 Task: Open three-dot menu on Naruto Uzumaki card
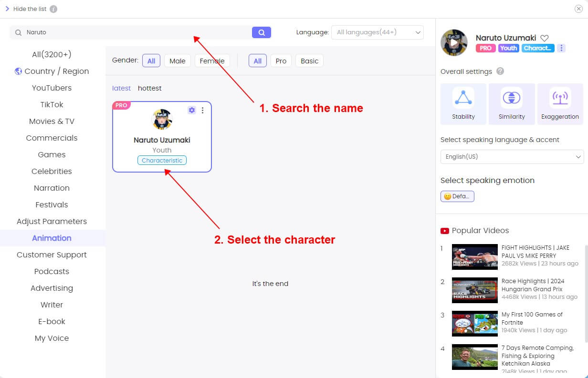[202, 110]
